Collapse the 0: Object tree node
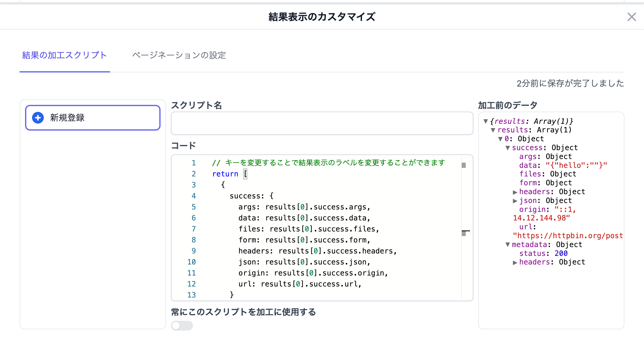 (500, 139)
